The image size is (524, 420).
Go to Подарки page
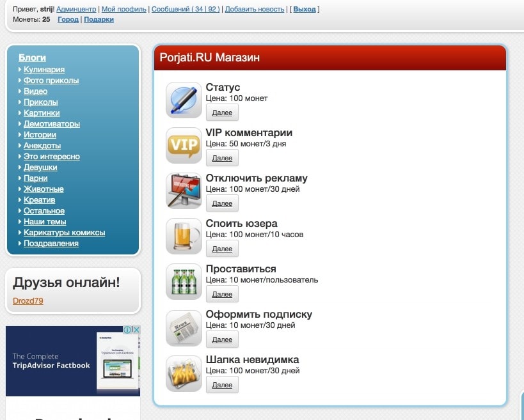[99, 20]
